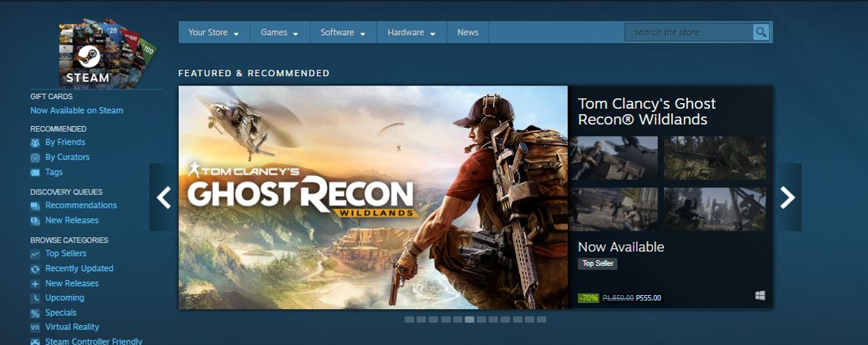Screen dimensions: 868x345
Task: Type in the search the store field
Action: click(x=689, y=33)
